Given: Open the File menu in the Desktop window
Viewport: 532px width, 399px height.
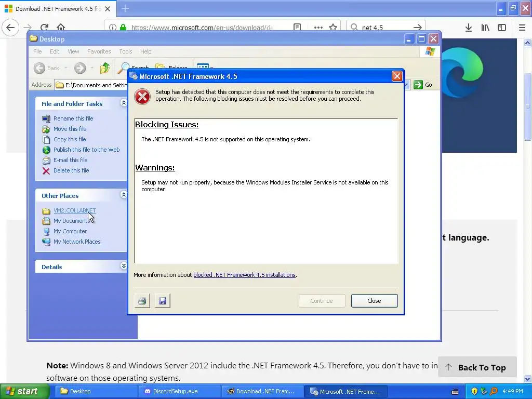Looking at the screenshot, I should coord(37,51).
